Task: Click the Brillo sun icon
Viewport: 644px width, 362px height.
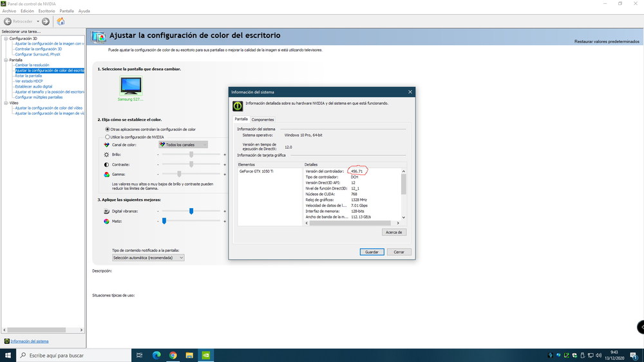Action: pyautogui.click(x=106, y=155)
